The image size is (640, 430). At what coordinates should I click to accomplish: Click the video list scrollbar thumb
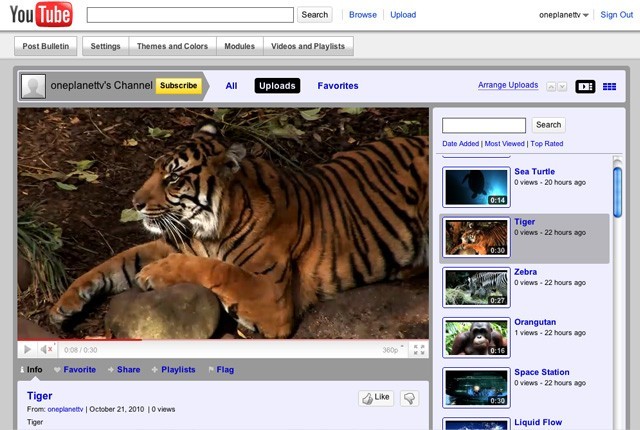pos(618,192)
